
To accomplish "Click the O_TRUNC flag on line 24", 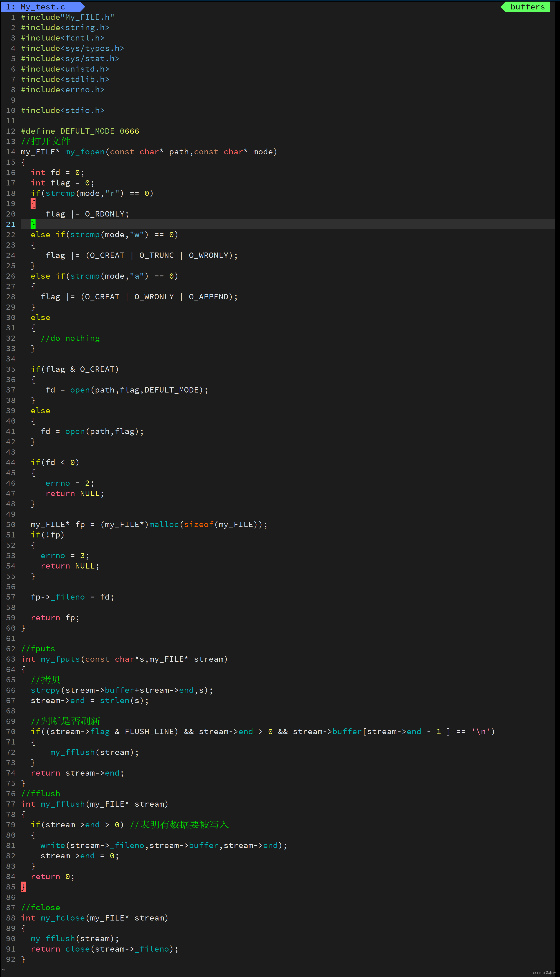I will point(157,255).
